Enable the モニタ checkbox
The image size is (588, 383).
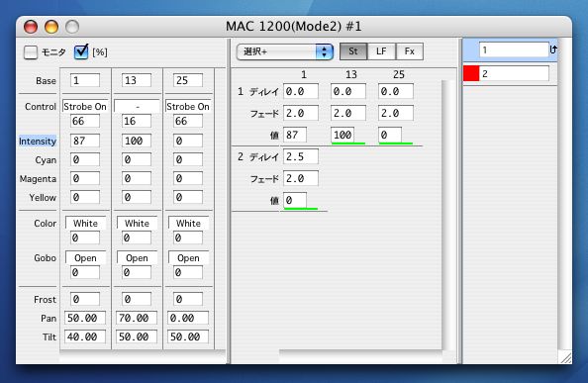tap(31, 52)
